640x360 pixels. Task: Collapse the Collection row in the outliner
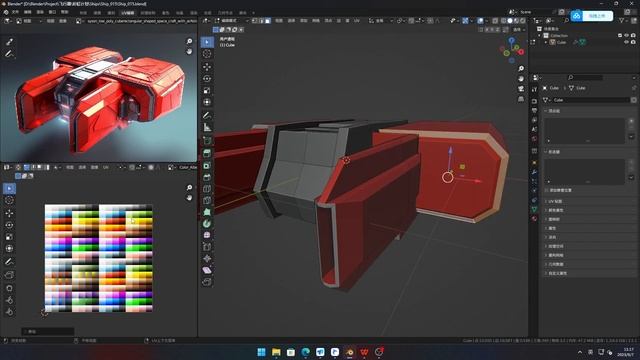pos(539,36)
